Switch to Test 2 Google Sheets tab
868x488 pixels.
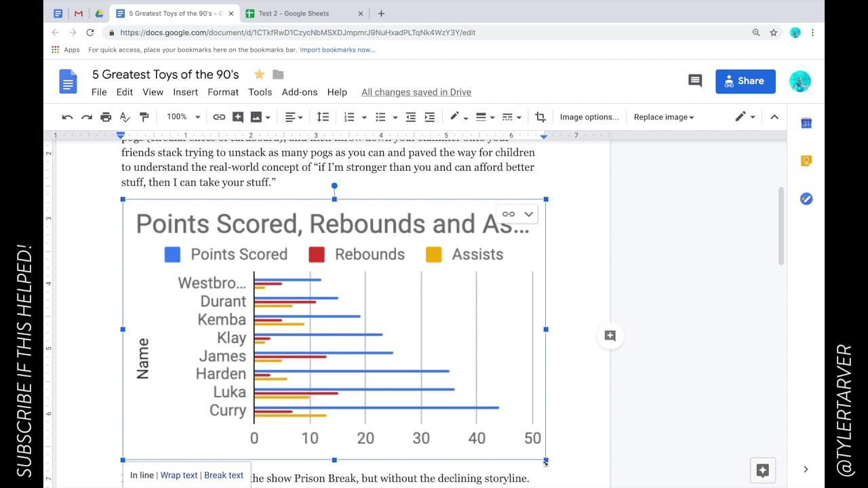click(294, 14)
